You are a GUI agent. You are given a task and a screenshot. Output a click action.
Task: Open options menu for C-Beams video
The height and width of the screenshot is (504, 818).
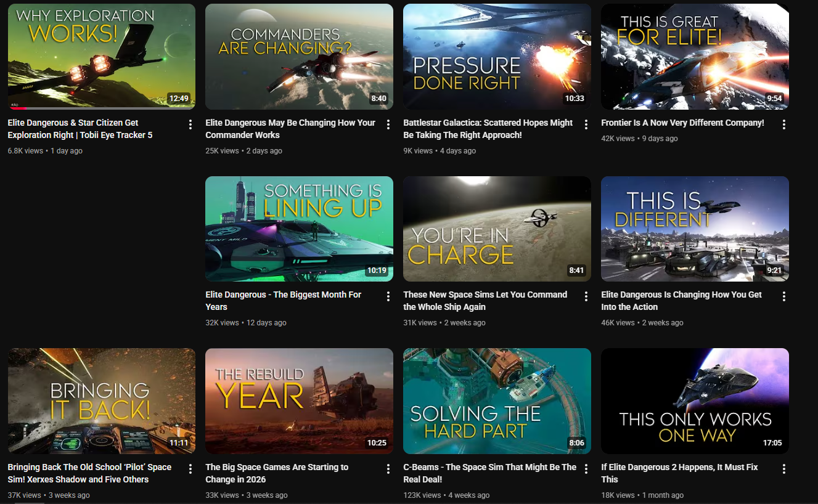pos(586,469)
